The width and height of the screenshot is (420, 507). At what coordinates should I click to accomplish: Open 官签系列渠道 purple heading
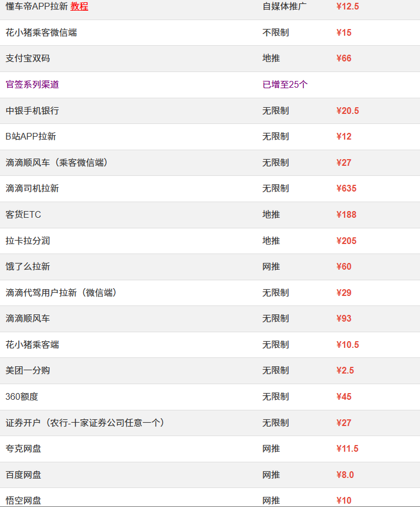click(32, 85)
